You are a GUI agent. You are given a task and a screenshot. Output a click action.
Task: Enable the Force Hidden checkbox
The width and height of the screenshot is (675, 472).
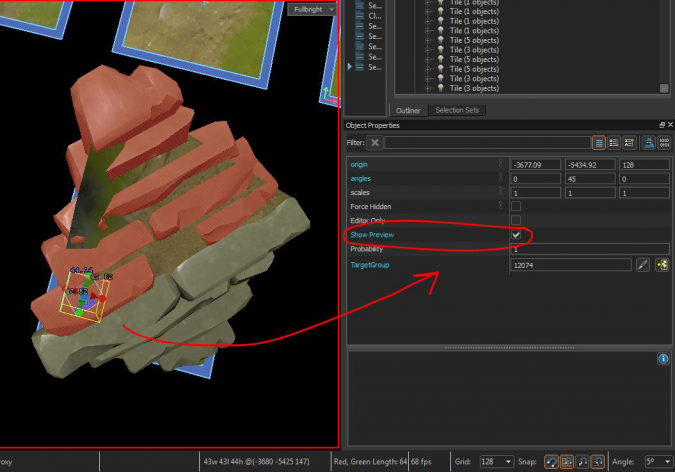coord(516,206)
